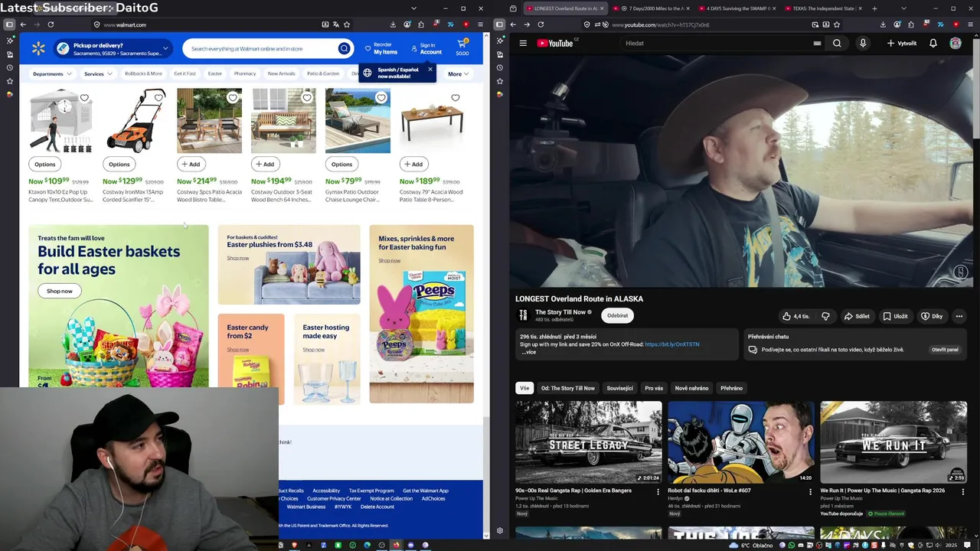This screenshot has height=551, width=980.
Task: Click the Sdílet share button
Action: pyautogui.click(x=857, y=316)
